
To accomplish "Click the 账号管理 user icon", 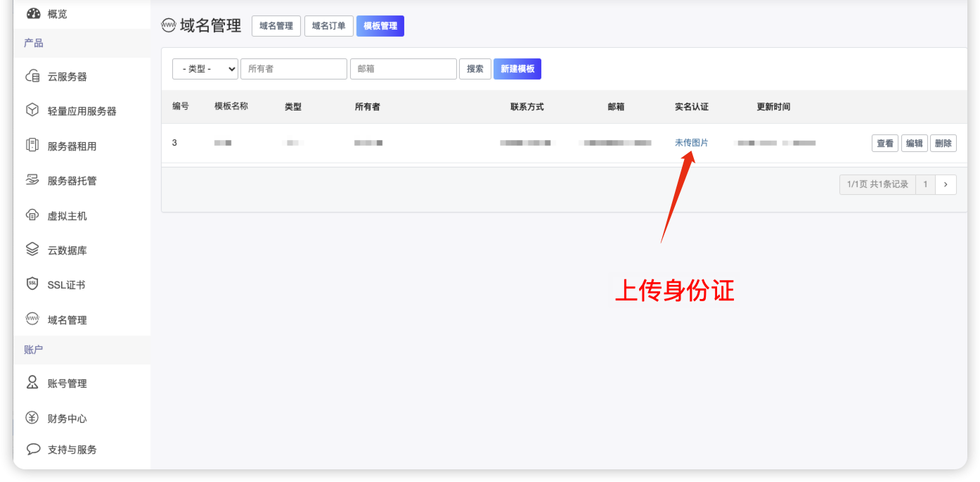I will click(32, 383).
